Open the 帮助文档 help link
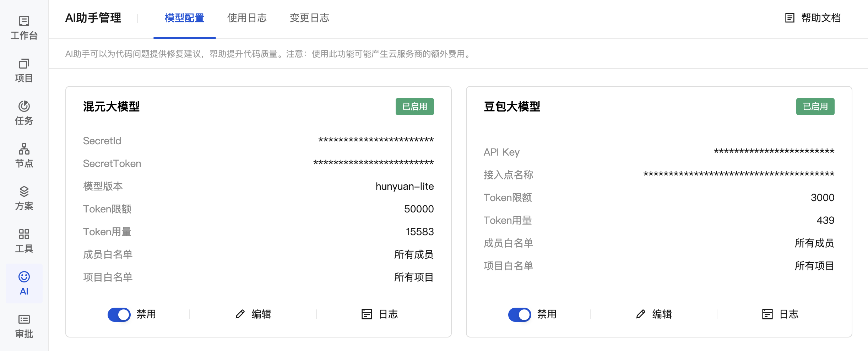This screenshot has width=868, height=351. point(821,18)
